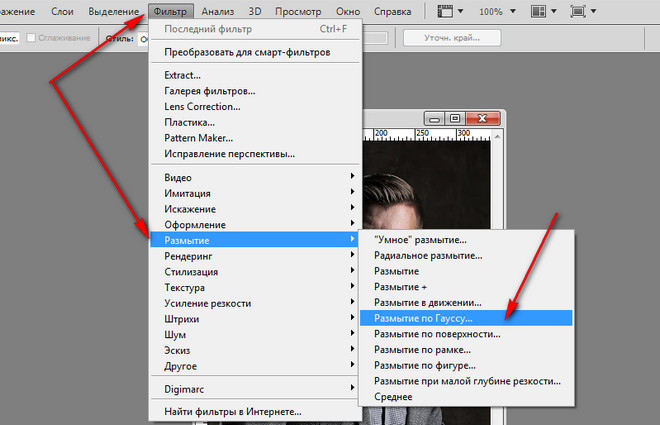The image size is (660, 425).
Task: Open the Слои menu
Action: pyautogui.click(x=62, y=11)
